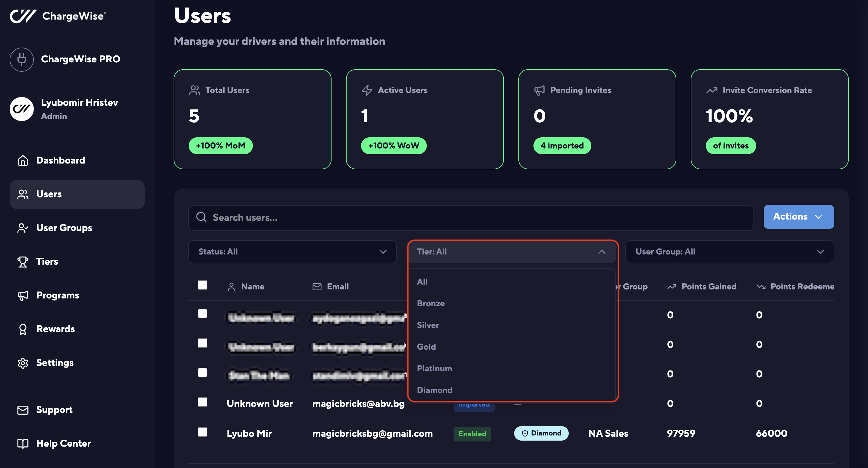Click the Help Center book icon

(x=23, y=443)
